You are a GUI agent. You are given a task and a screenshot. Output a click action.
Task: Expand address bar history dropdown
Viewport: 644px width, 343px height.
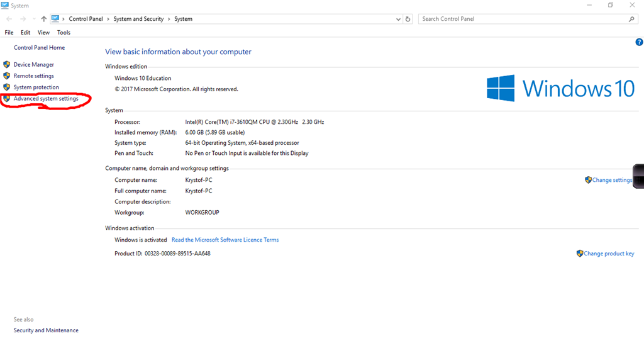click(398, 20)
